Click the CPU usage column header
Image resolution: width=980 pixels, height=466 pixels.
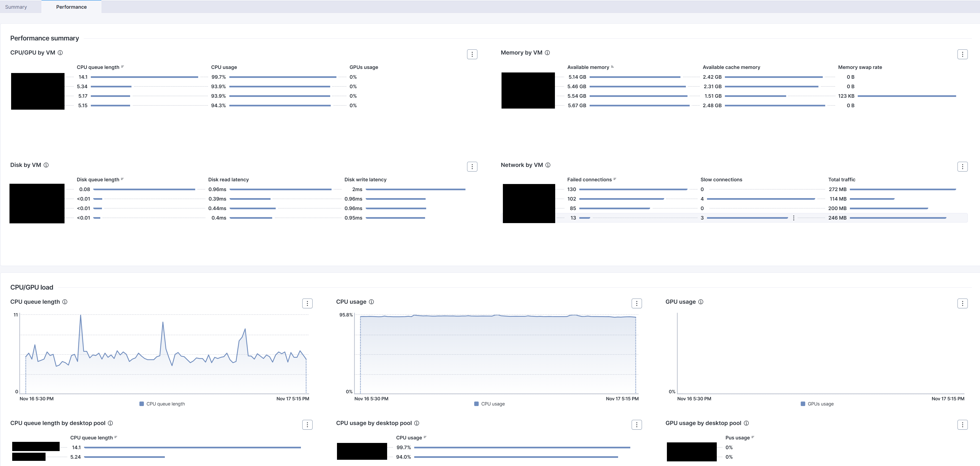224,67
